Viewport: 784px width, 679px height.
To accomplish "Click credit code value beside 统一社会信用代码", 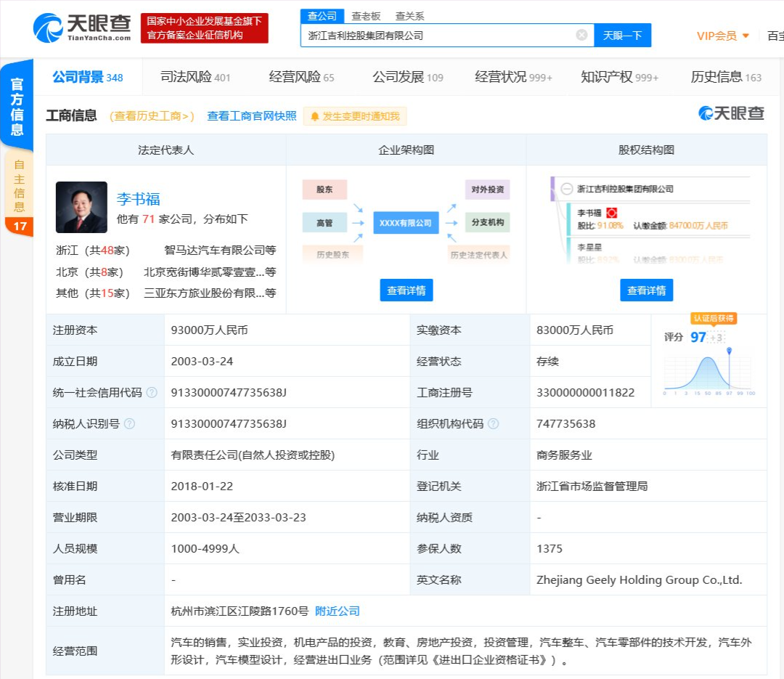I will (229, 393).
